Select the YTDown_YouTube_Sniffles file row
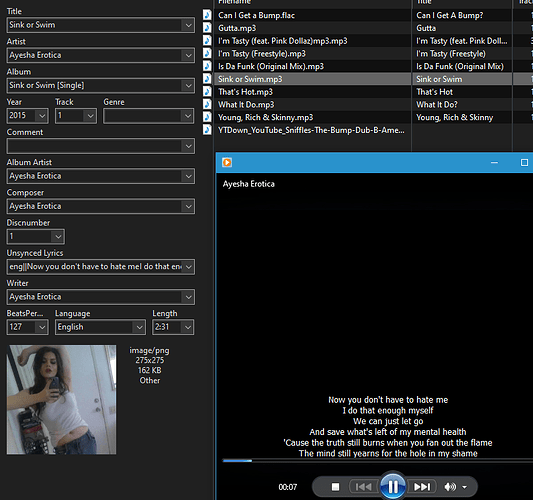The height and width of the screenshot is (500, 533). [311, 130]
